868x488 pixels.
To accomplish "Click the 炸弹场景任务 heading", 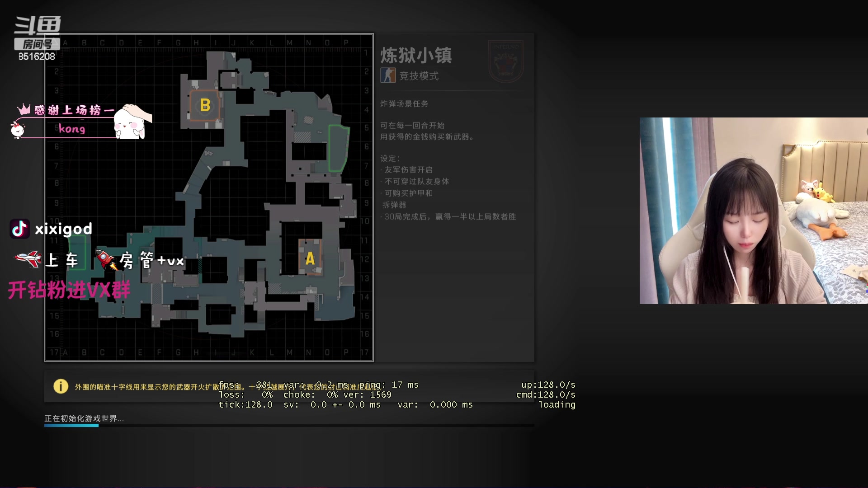I will click(x=404, y=103).
